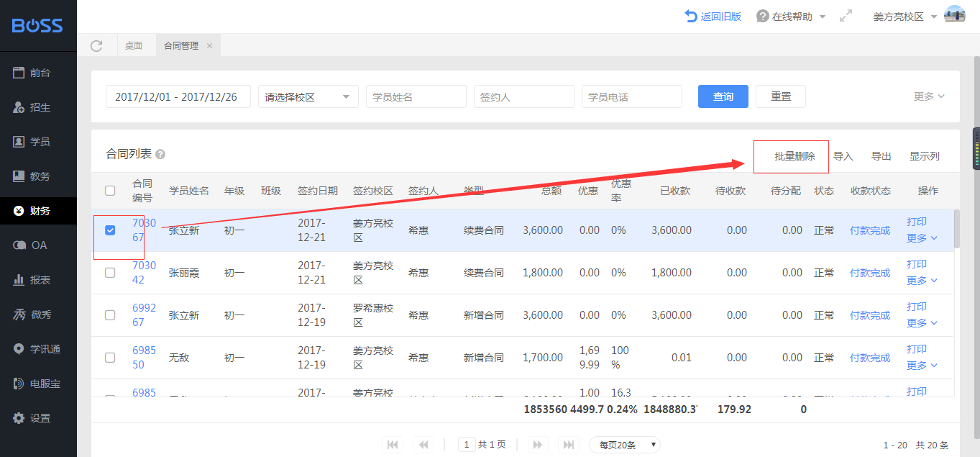This screenshot has width=980, height=457.
Task: Click the help icon beside 合同列表
Action: [x=160, y=154]
